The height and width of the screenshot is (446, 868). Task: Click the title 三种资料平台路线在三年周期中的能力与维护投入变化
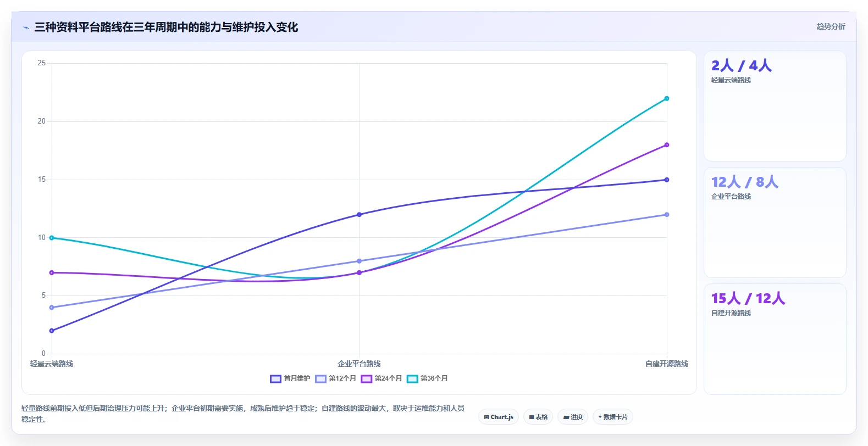(166, 27)
